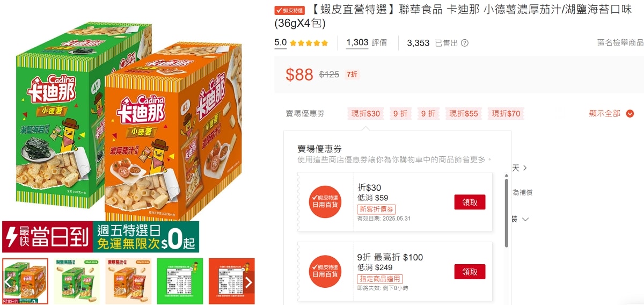Viewport: 644px width, 305px height.
Task: Click the previous arrow on thumbnail carousel
Action: click(x=8, y=282)
